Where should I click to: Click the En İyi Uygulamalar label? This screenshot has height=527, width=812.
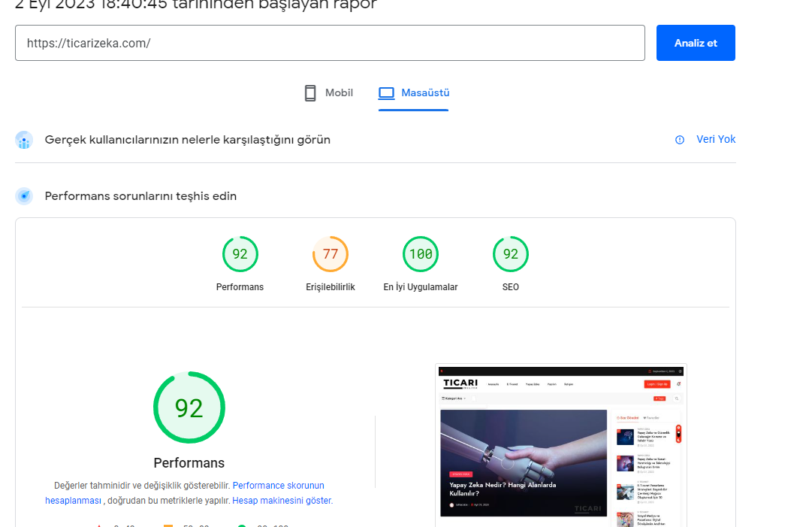coord(421,287)
